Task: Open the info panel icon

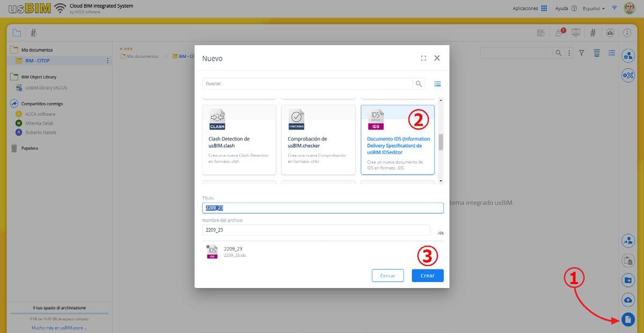Action: [627, 33]
